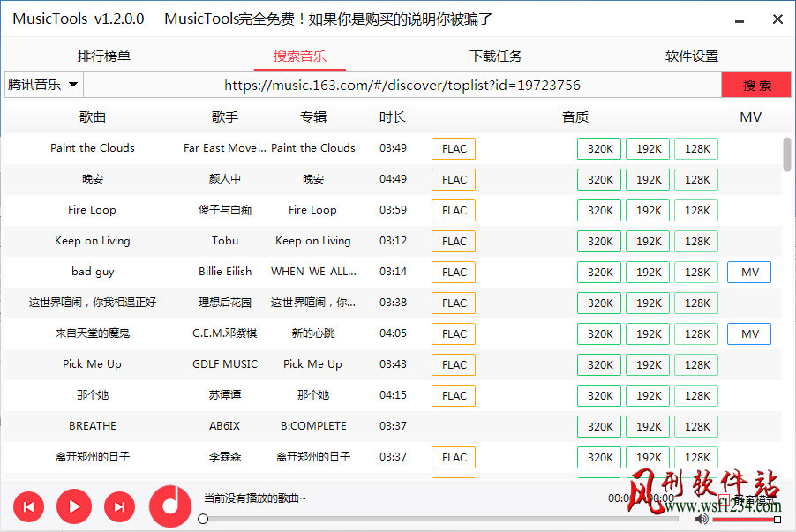Skip to the next track
Viewport: 796px width, 532px height.
click(x=119, y=506)
